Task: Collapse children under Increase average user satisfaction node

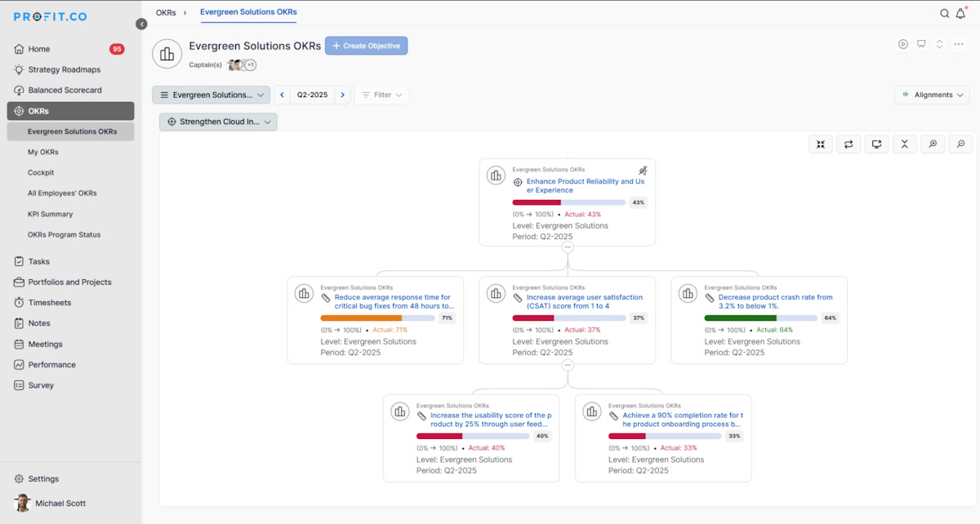Action: click(568, 365)
